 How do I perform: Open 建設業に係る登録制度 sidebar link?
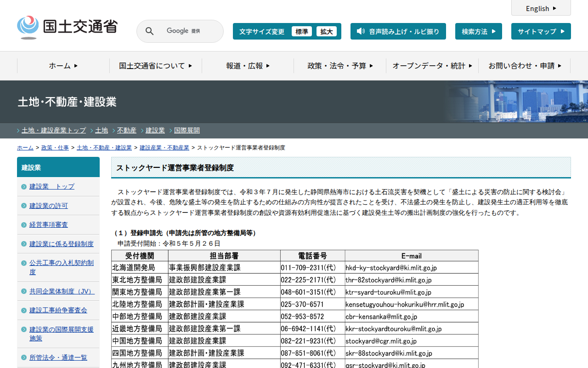pyautogui.click(x=62, y=244)
